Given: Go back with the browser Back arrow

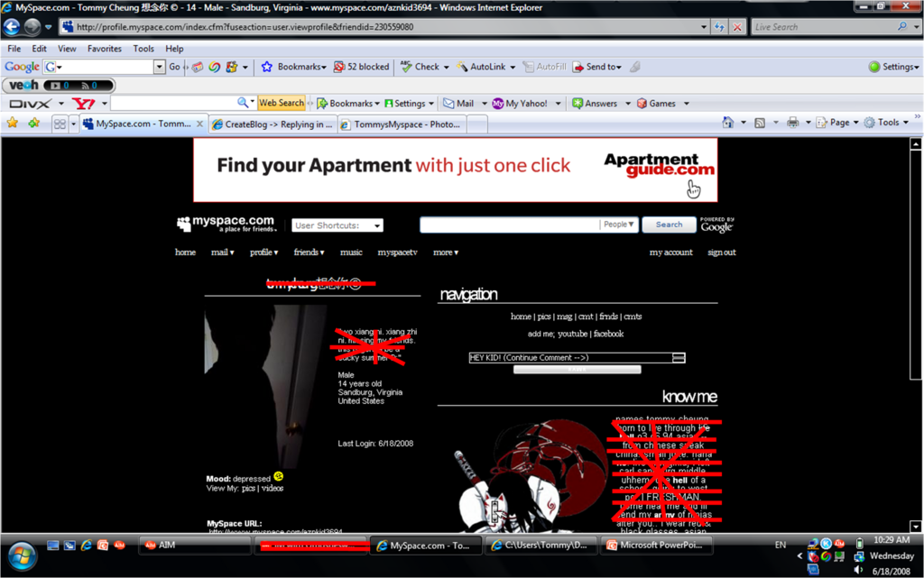Looking at the screenshot, I should [12, 26].
